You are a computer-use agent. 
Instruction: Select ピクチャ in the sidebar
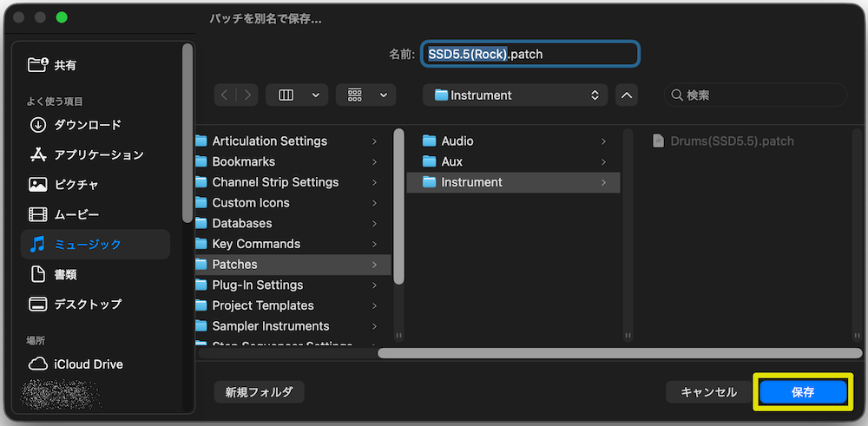pyautogui.click(x=95, y=185)
